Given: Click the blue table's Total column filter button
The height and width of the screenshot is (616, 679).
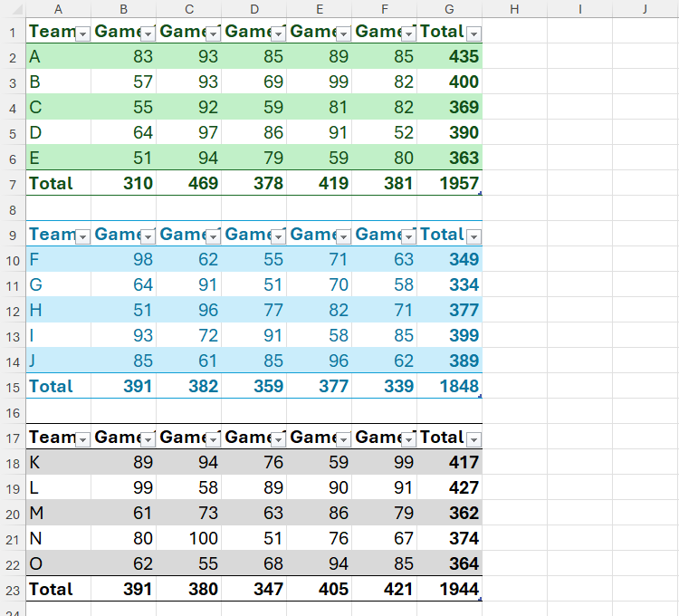Looking at the screenshot, I should point(473,236).
